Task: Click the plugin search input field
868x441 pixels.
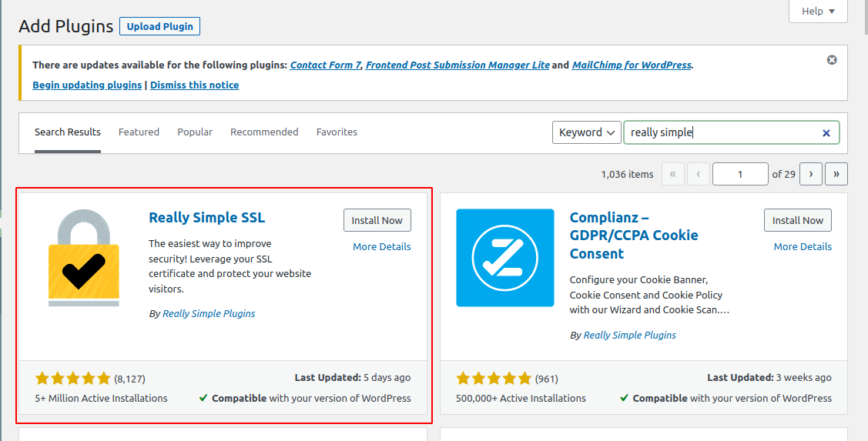Action: (x=731, y=133)
